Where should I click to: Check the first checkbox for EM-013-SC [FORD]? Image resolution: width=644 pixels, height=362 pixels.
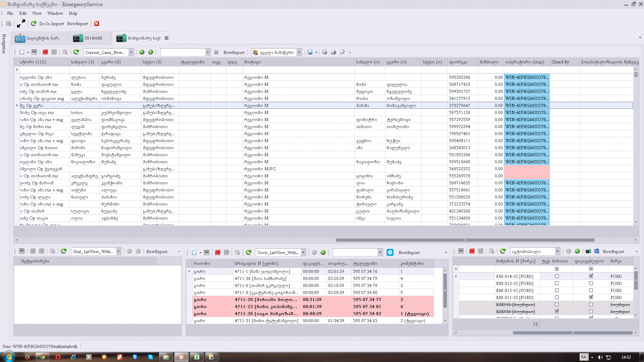point(557,284)
